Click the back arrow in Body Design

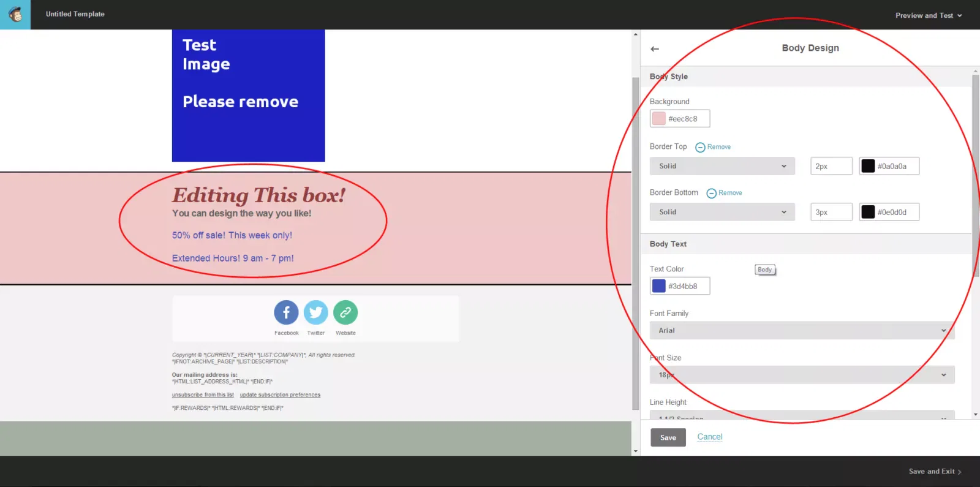tap(655, 49)
